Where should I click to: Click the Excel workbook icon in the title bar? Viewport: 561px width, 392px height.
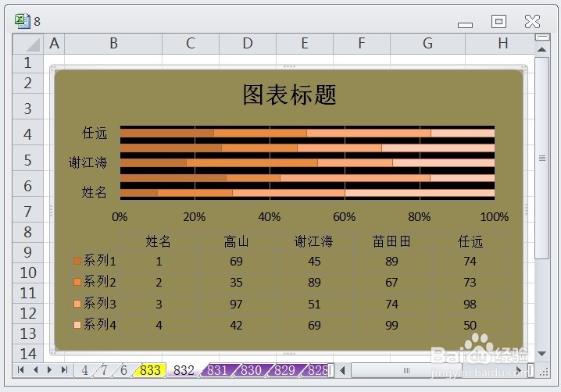[22, 21]
